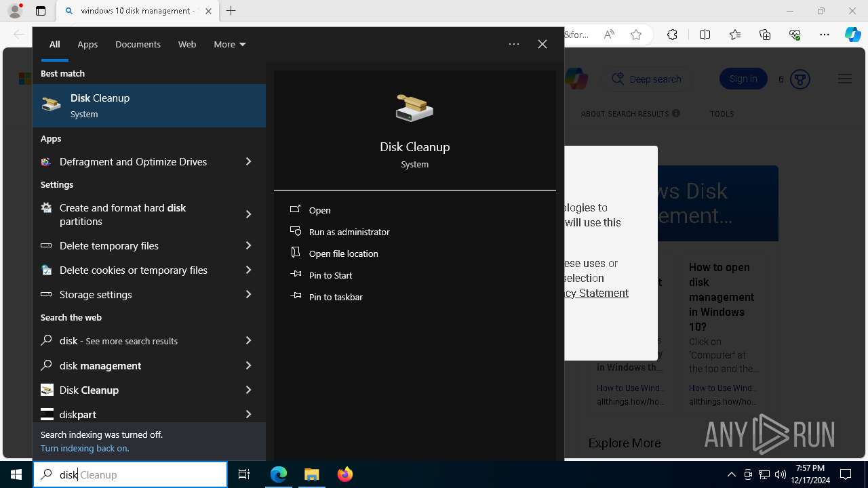
Task: Search web for diskpart suggestion
Action: coord(133,414)
